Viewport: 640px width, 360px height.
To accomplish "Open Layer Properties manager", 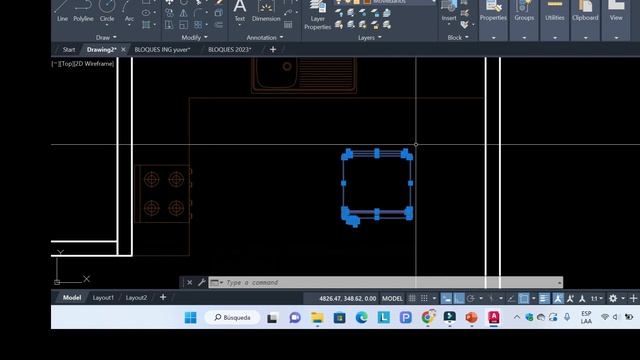I will tap(317, 15).
